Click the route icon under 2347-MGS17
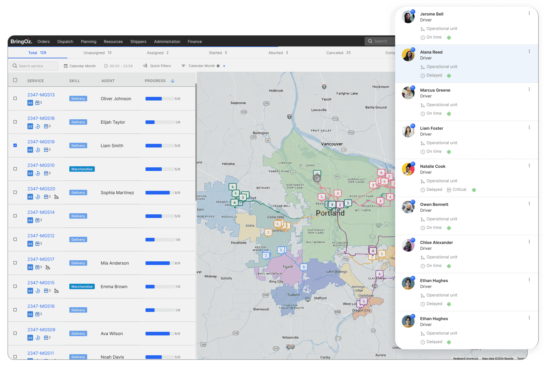 coord(48,267)
